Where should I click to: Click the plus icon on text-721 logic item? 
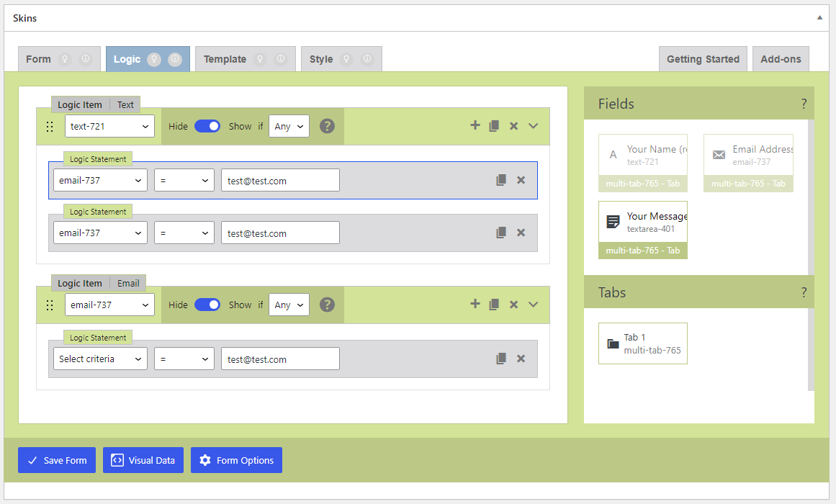tap(475, 125)
